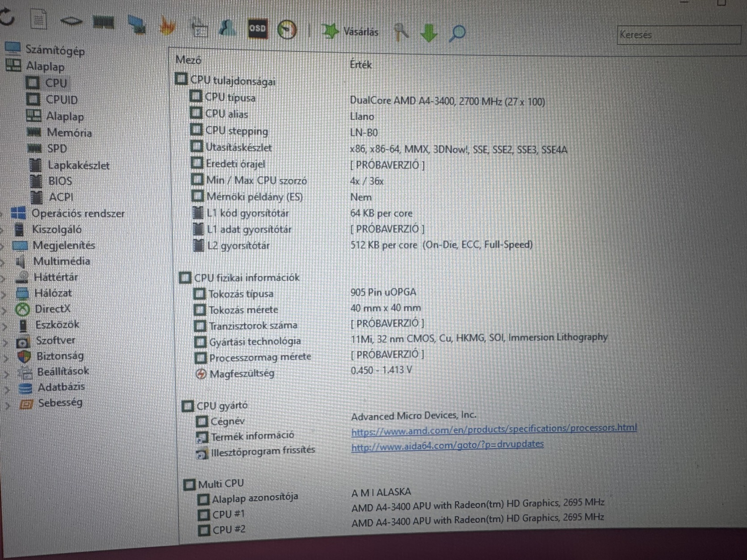Click the flat diamond chip toolbar icon

[x=71, y=21]
